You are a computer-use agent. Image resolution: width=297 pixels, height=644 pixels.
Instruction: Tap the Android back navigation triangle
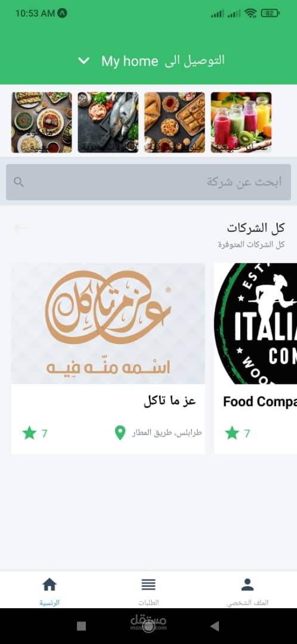click(215, 626)
